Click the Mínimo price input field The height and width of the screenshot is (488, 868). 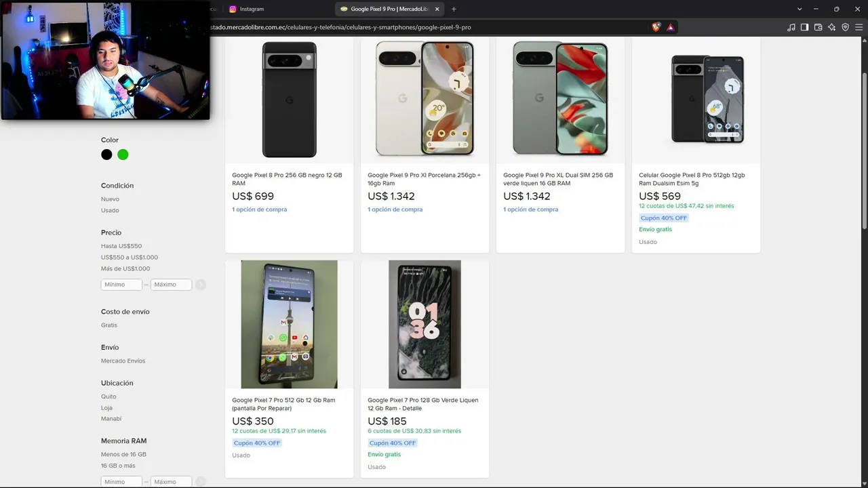[121, 285]
